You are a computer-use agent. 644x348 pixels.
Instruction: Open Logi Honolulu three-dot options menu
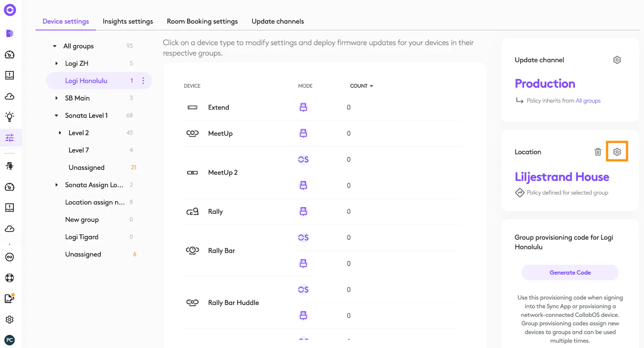143,81
